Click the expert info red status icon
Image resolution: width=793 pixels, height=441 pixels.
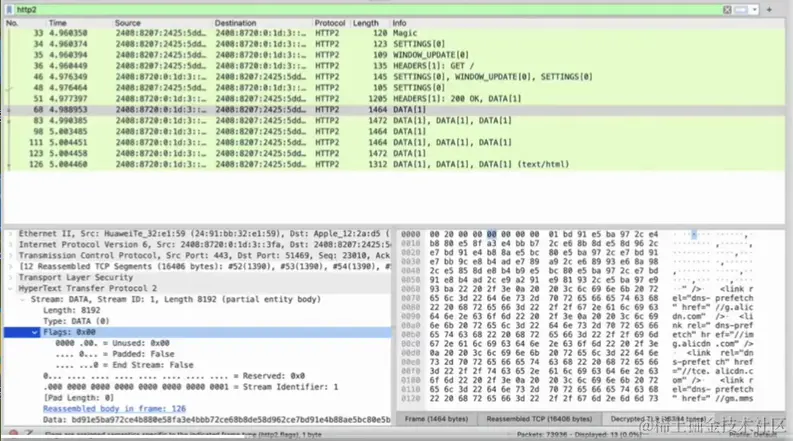(x=14, y=434)
